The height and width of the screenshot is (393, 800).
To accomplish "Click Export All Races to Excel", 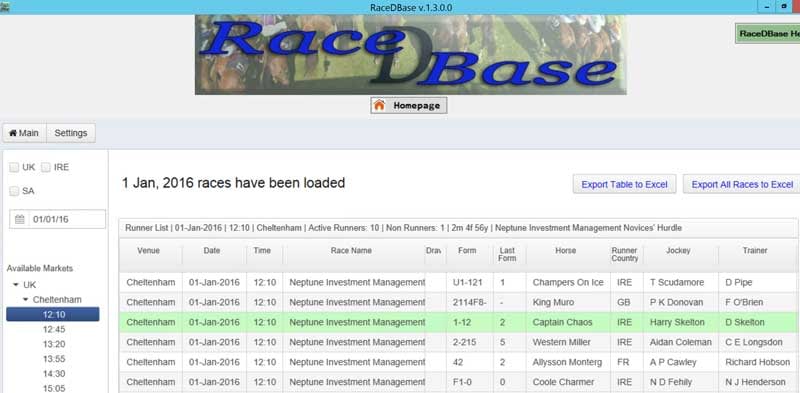I will [742, 184].
